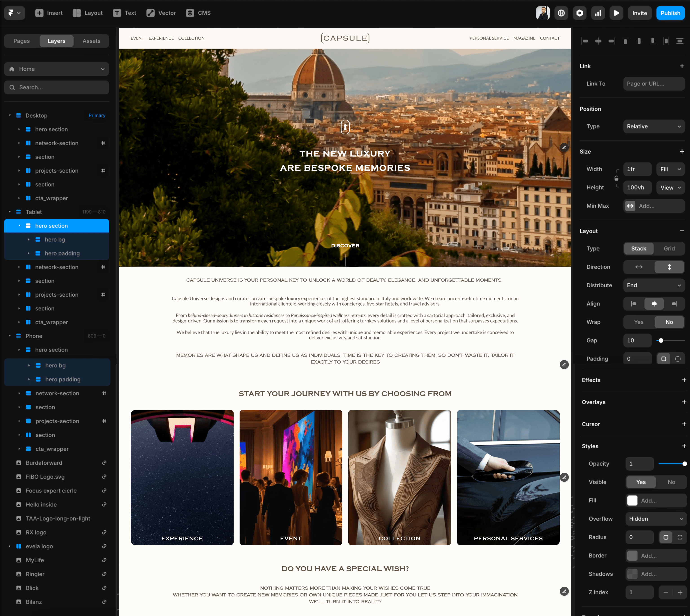Open the Layout insert menu
Viewport: 690px width, 616px height.
(88, 13)
